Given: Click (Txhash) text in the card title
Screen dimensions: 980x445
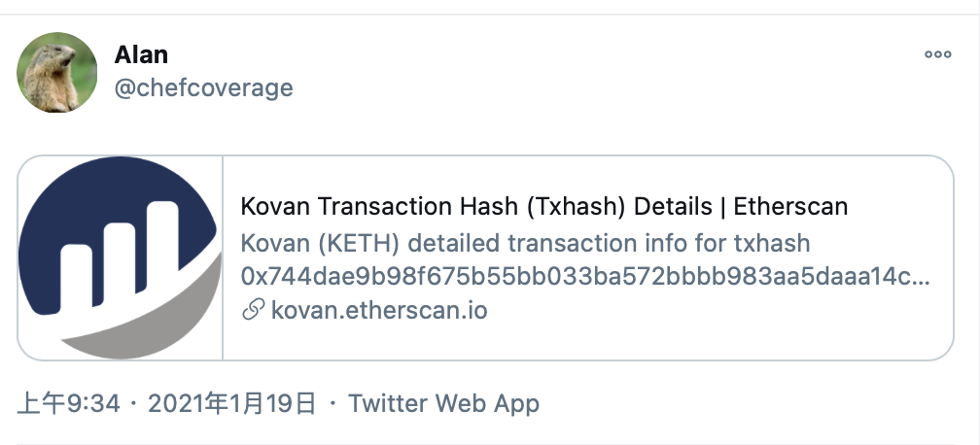Looking at the screenshot, I should 576,206.
